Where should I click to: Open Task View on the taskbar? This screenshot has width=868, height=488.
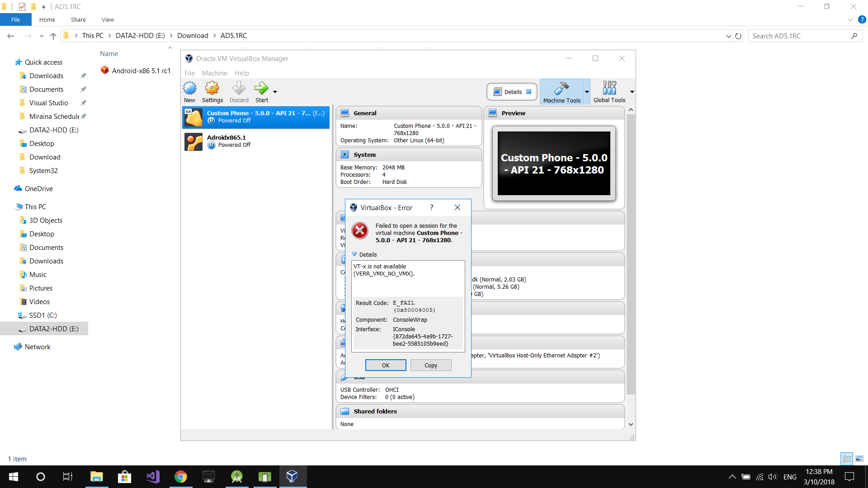68,477
